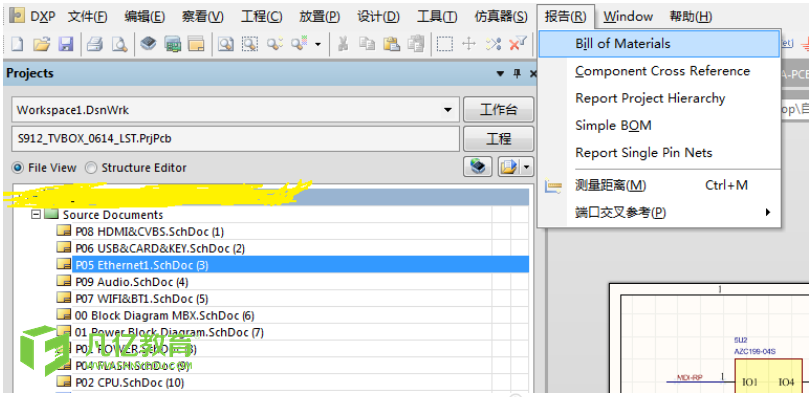The width and height of the screenshot is (809, 397).
Task: Open the 编辑(E) menu
Action: (144, 17)
